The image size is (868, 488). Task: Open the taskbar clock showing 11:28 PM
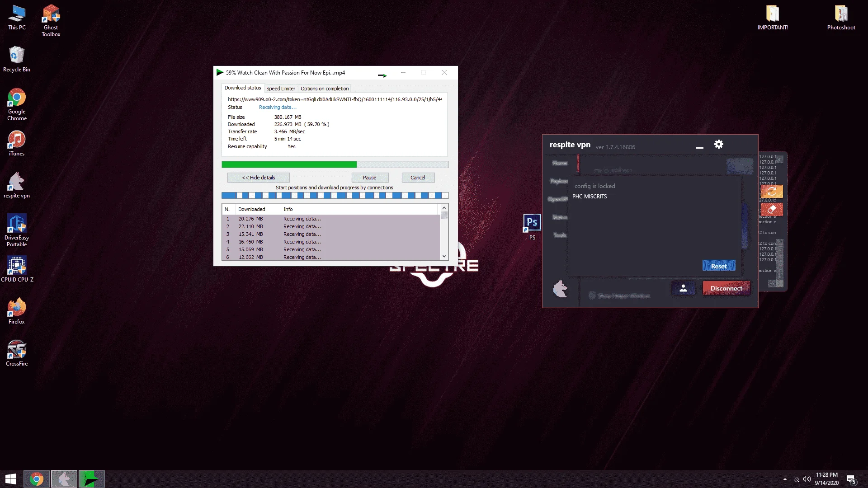coord(826,479)
